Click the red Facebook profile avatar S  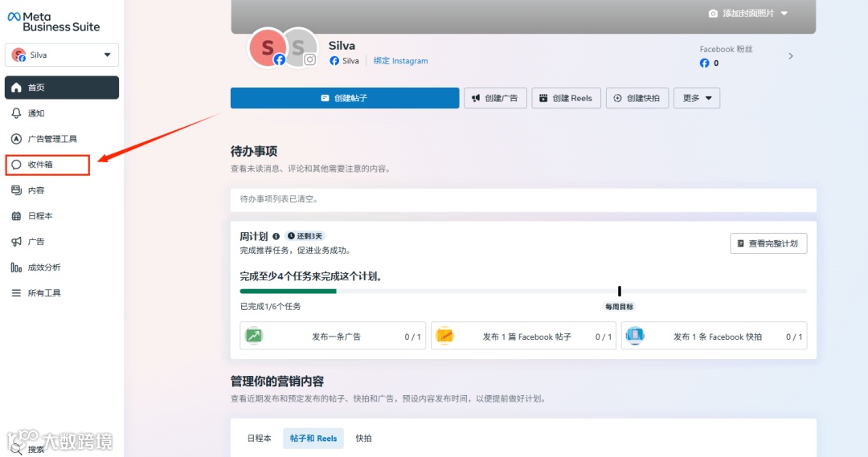point(268,47)
